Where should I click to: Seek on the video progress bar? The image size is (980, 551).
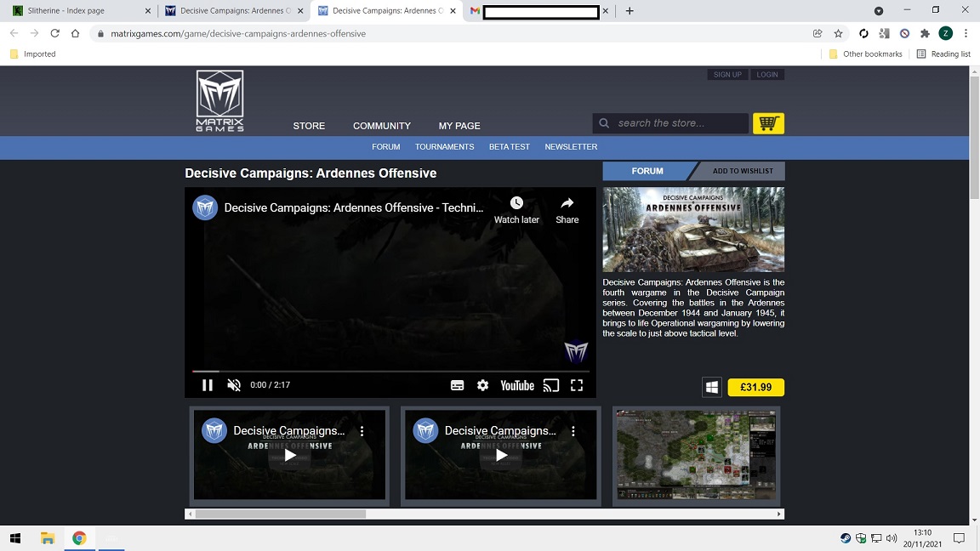tap(390, 371)
